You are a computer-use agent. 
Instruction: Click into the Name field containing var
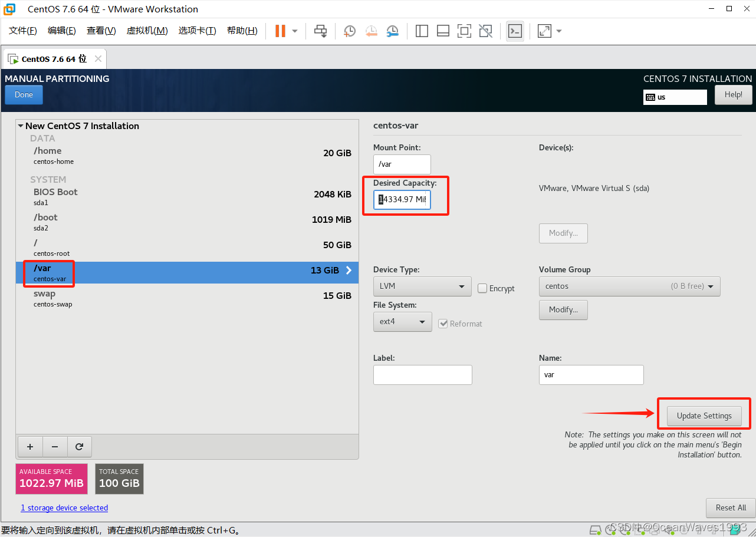[591, 375]
